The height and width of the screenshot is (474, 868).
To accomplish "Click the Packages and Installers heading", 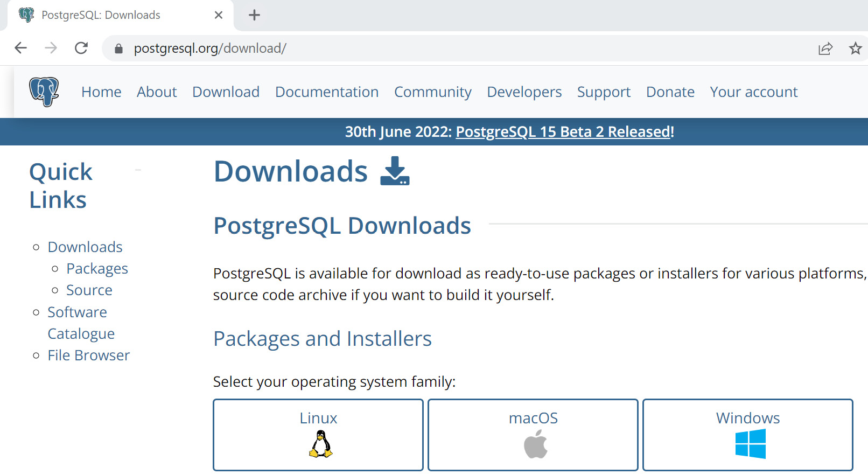I will click(x=323, y=339).
